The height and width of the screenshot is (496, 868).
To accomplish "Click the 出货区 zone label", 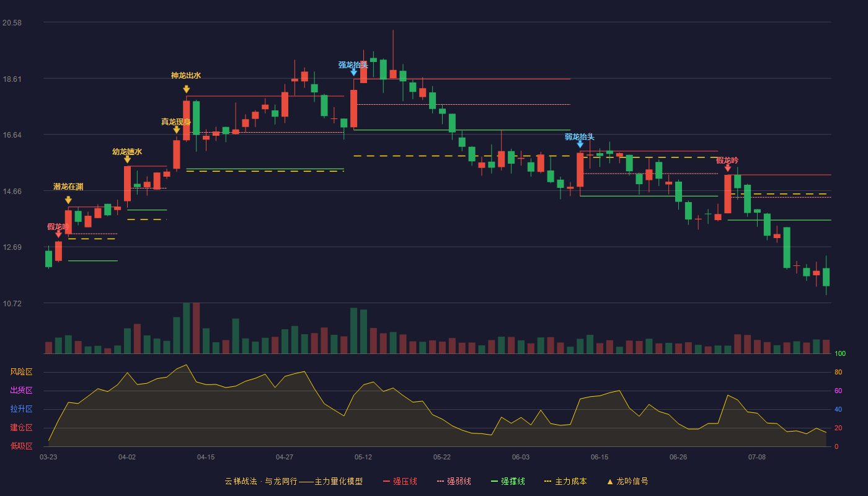I will click(x=21, y=391).
